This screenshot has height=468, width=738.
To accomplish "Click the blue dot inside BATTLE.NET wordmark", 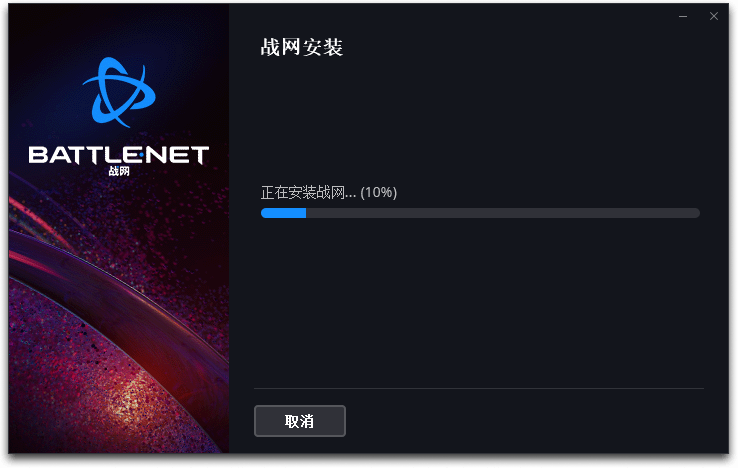I will pyautogui.click(x=141, y=155).
